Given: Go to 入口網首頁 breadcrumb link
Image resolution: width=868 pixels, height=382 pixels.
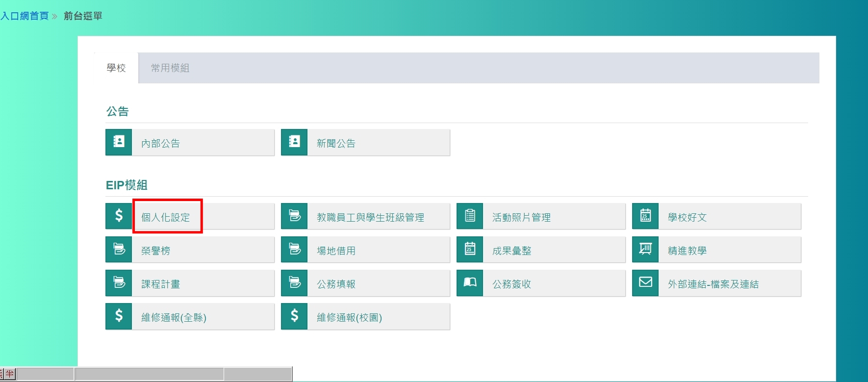Looking at the screenshot, I should tap(25, 16).
